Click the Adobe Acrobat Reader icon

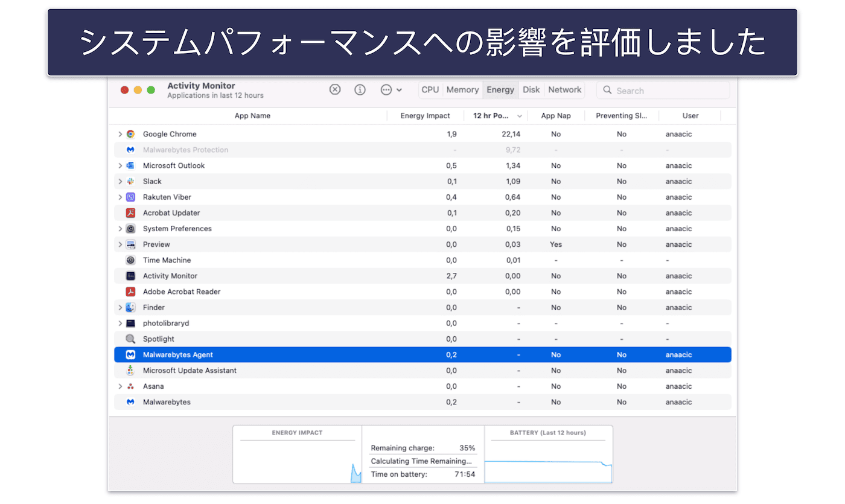130,292
